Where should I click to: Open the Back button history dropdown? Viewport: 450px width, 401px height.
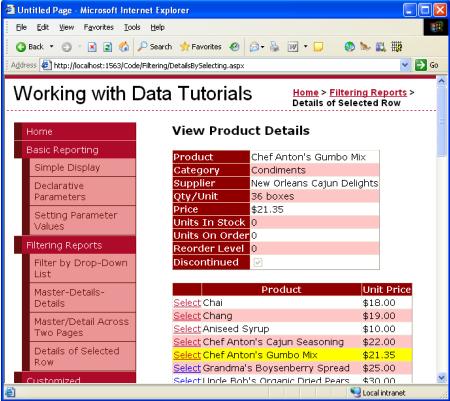click(52, 47)
